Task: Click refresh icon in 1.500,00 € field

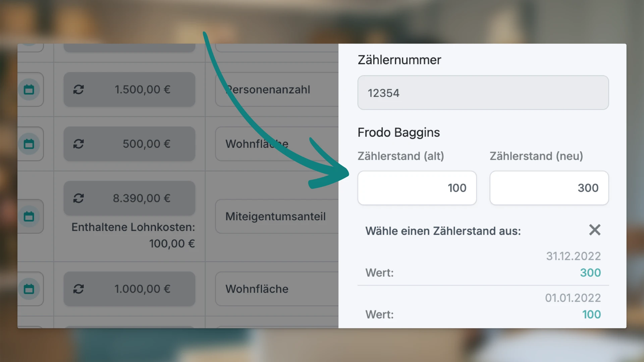Action: click(x=78, y=89)
